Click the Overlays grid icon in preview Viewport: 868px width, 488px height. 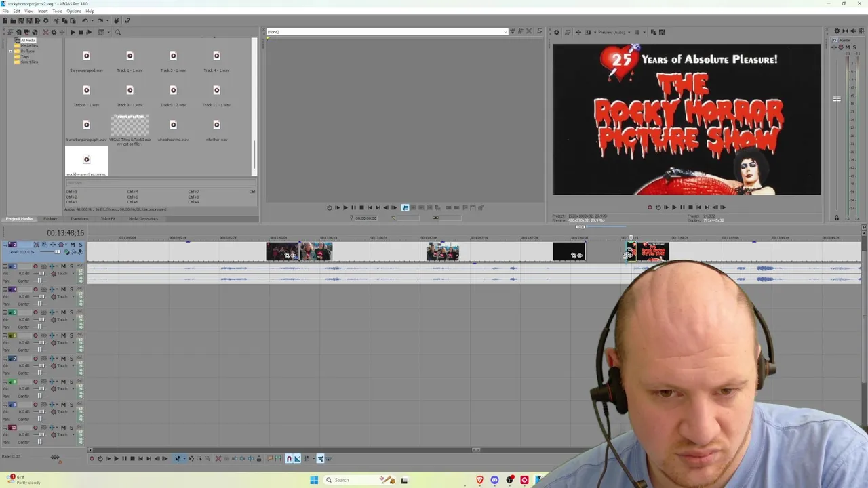(x=638, y=32)
